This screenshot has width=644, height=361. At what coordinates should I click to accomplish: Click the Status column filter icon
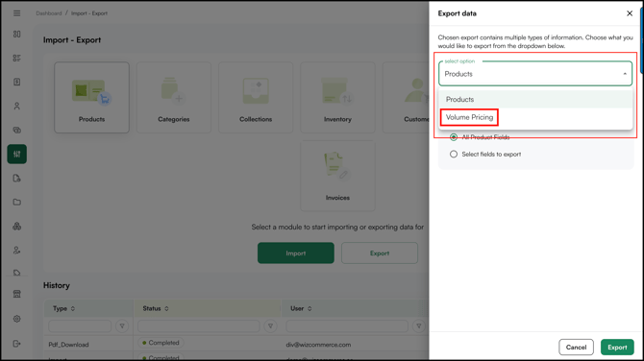point(270,326)
